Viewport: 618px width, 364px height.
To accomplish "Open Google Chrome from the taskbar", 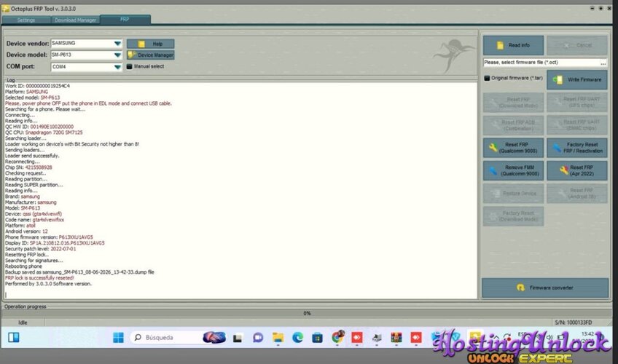I will pyautogui.click(x=337, y=337).
